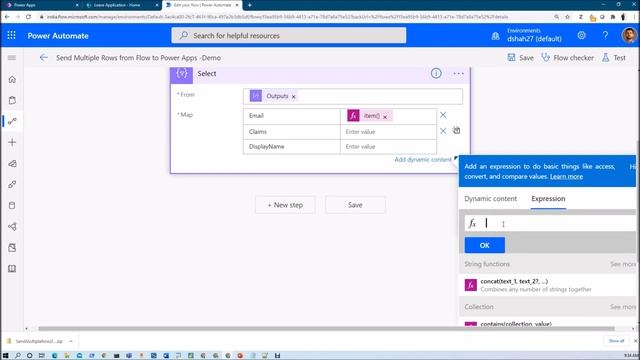Click the Add dynamic content link
The height and width of the screenshot is (360, 640).
[x=423, y=160]
